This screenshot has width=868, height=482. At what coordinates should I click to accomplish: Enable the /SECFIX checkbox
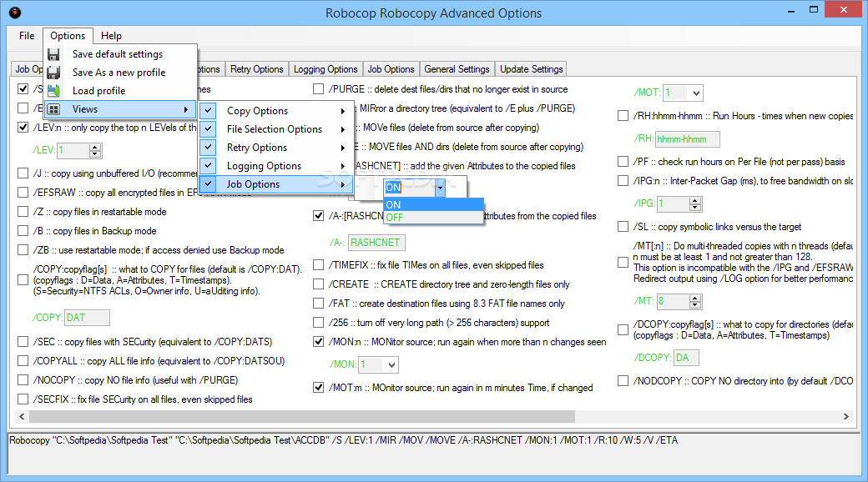click(x=23, y=399)
